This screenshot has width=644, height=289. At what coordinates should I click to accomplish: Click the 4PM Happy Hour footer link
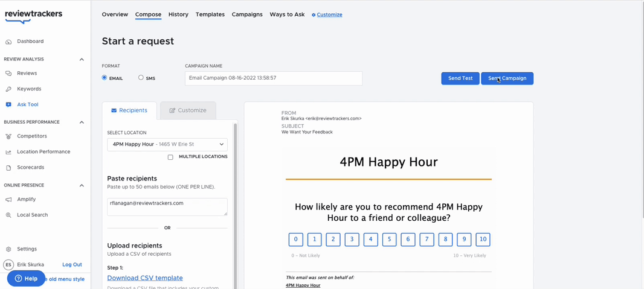point(303,285)
